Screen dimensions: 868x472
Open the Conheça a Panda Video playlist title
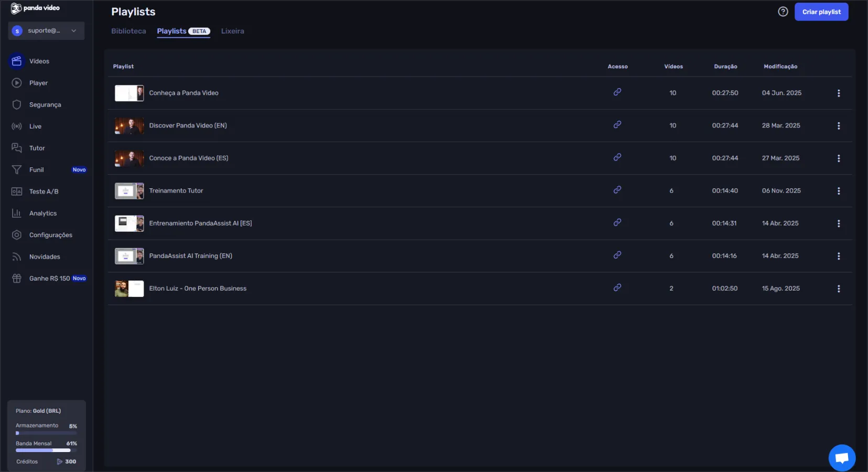pyautogui.click(x=183, y=93)
